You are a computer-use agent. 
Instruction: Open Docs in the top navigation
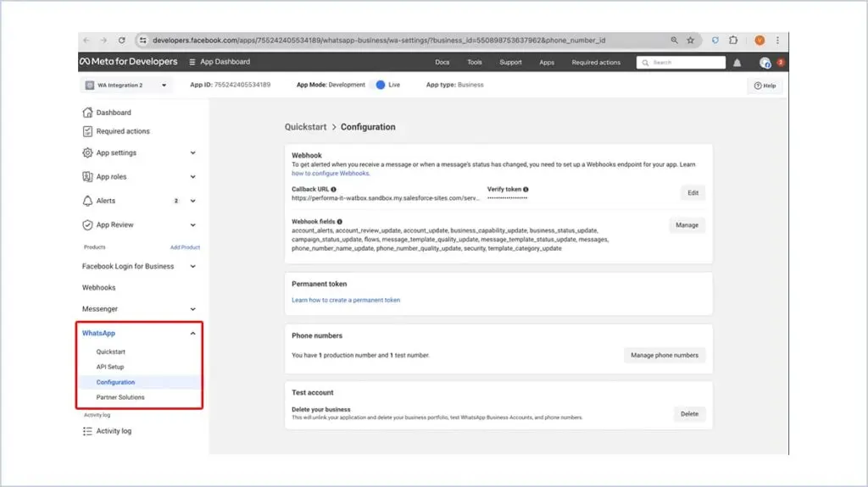(x=442, y=63)
